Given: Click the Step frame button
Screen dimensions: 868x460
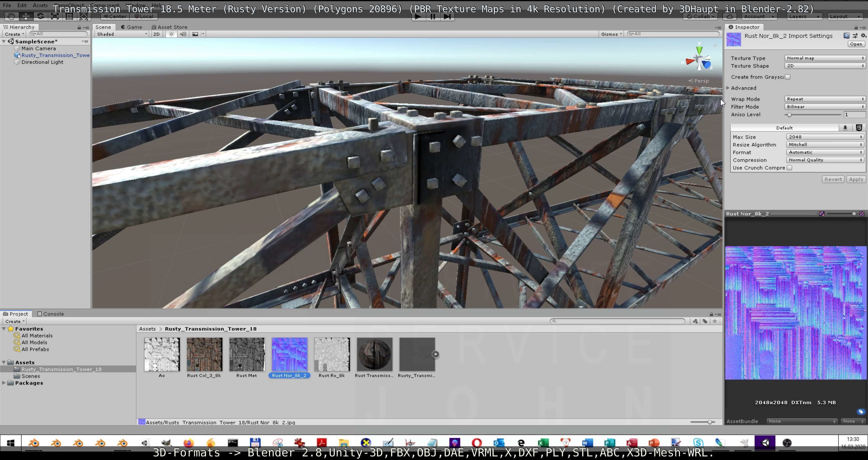Looking at the screenshot, I should coord(448,16).
